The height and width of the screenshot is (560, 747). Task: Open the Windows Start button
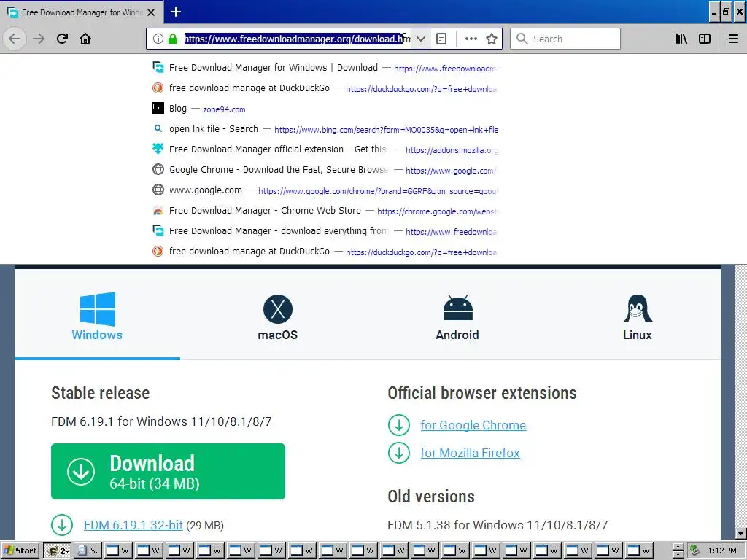(20, 551)
